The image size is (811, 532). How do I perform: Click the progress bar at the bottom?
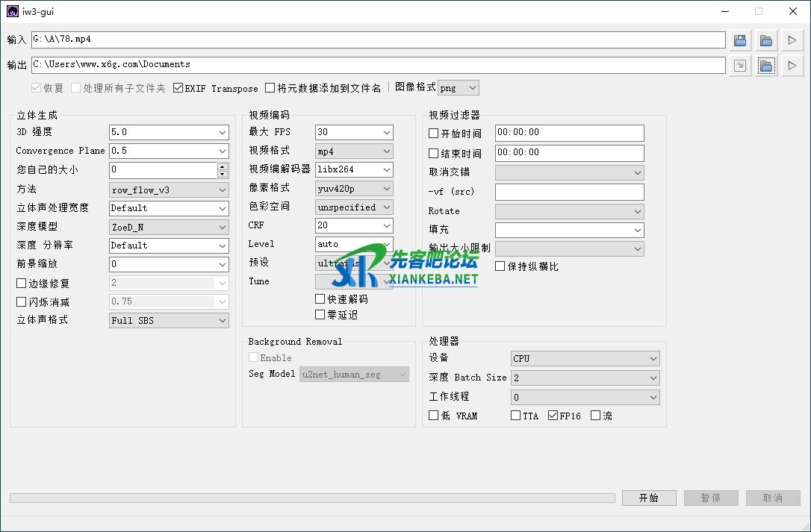pyautogui.click(x=312, y=498)
